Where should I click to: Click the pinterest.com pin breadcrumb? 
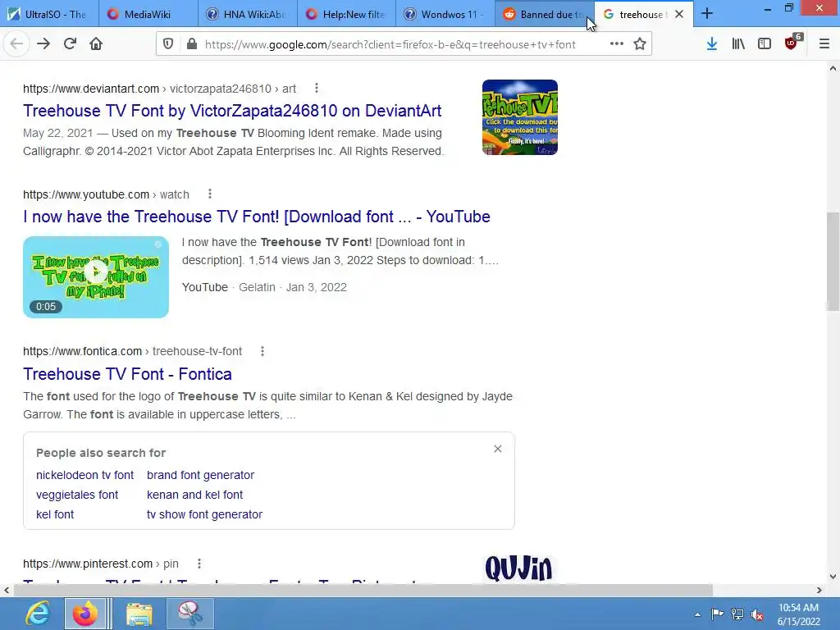(101, 564)
